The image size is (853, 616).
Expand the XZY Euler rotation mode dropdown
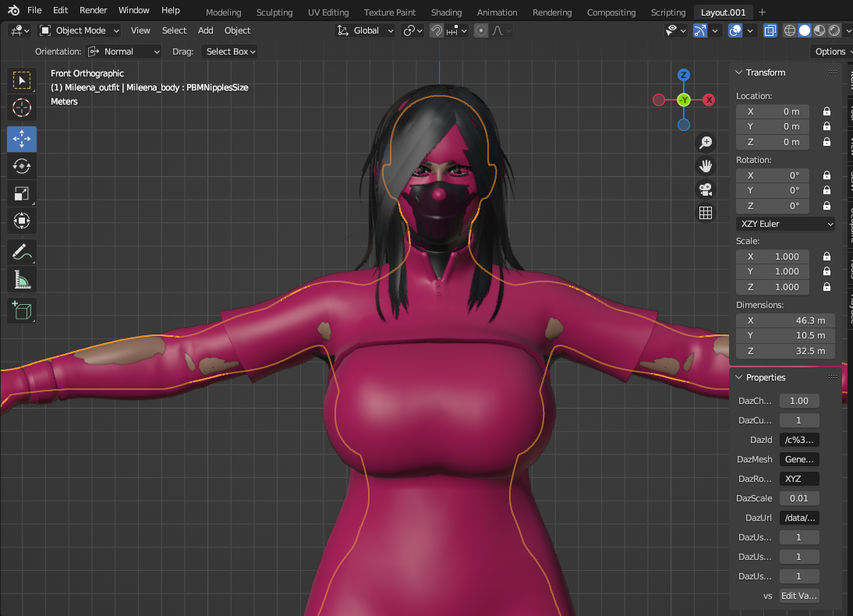(785, 224)
